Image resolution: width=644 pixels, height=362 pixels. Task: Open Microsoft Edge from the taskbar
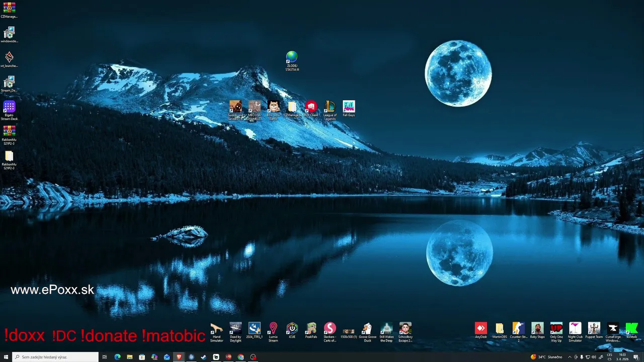[x=117, y=357]
